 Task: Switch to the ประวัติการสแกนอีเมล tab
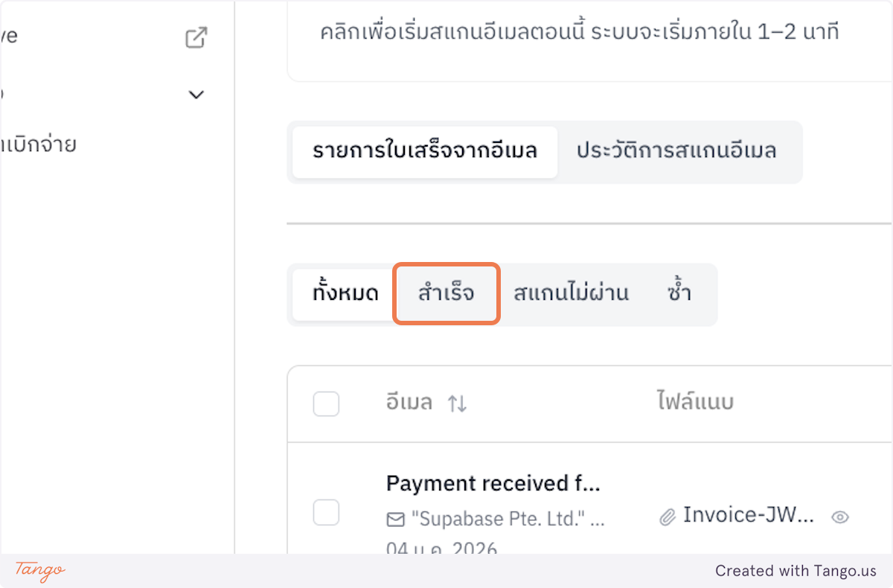(676, 152)
